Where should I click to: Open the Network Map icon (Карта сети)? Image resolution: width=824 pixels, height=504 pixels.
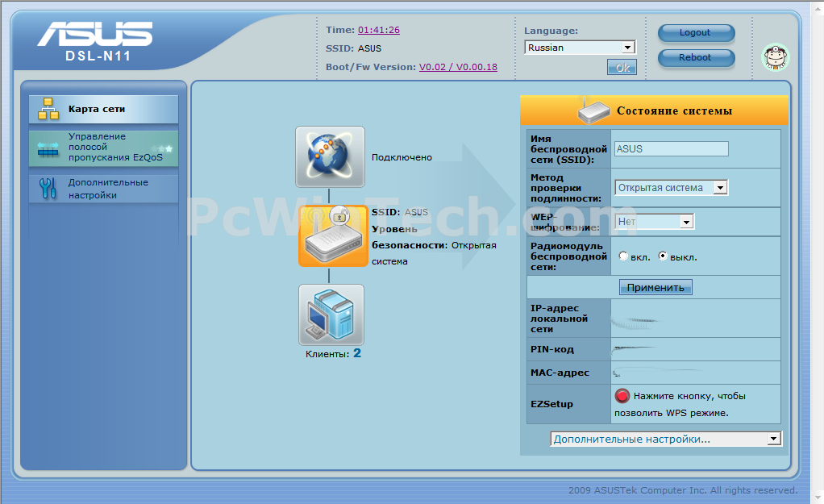48,109
